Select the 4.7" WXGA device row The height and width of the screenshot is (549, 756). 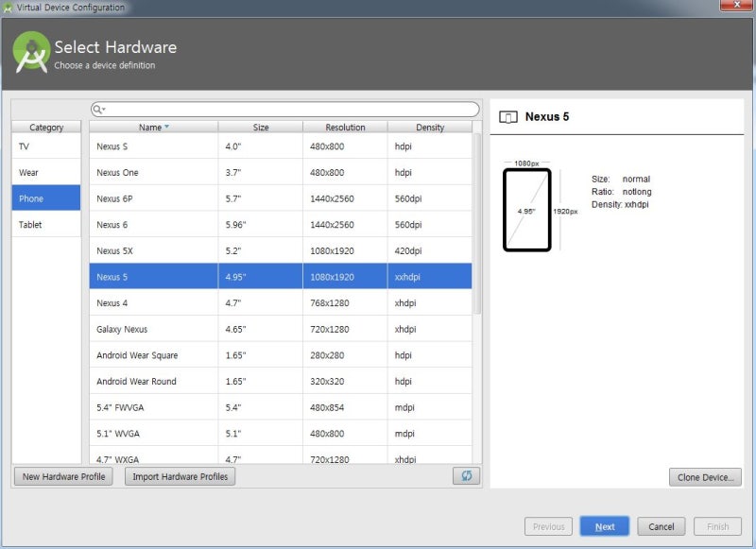[x=281, y=455]
